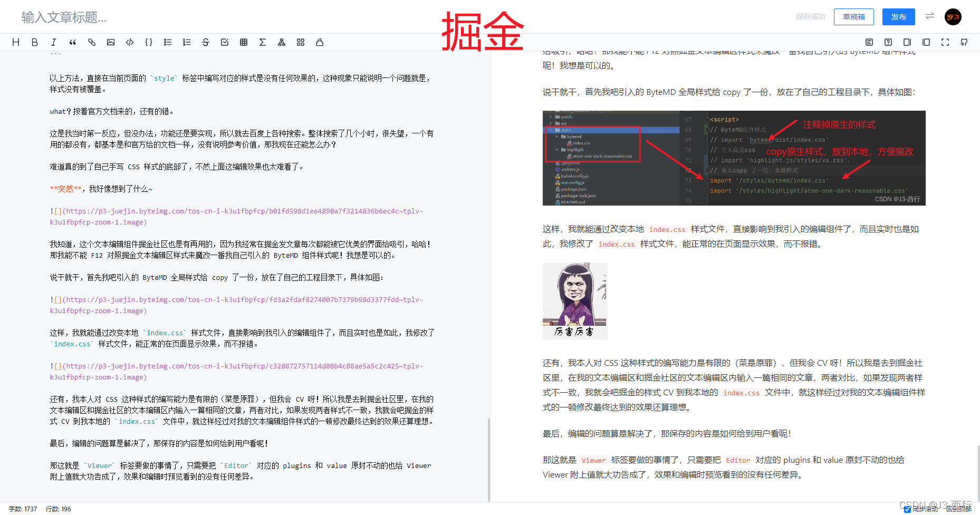This screenshot has height=515, width=980.
Task: Click the `Editor` code text in the editor
Action: (x=236, y=465)
